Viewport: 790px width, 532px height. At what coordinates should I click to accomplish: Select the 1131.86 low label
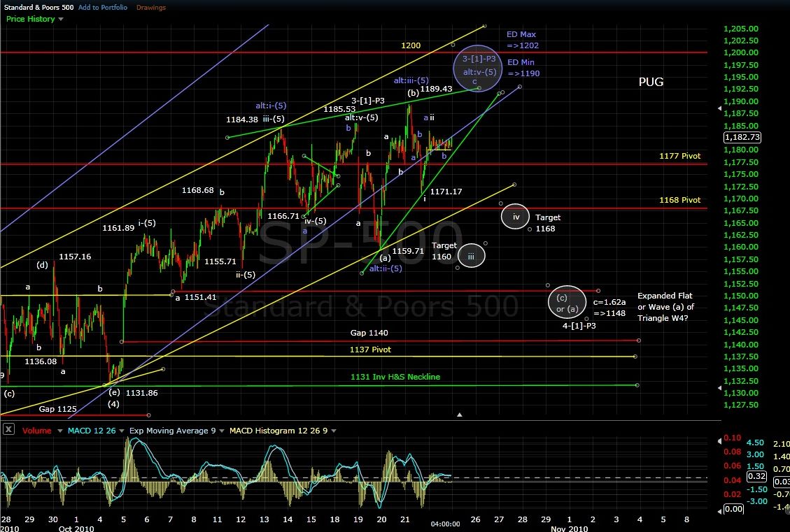[x=141, y=393]
